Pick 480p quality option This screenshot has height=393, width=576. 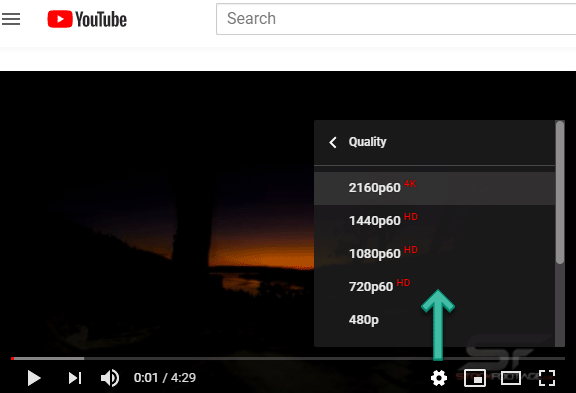tap(435, 320)
